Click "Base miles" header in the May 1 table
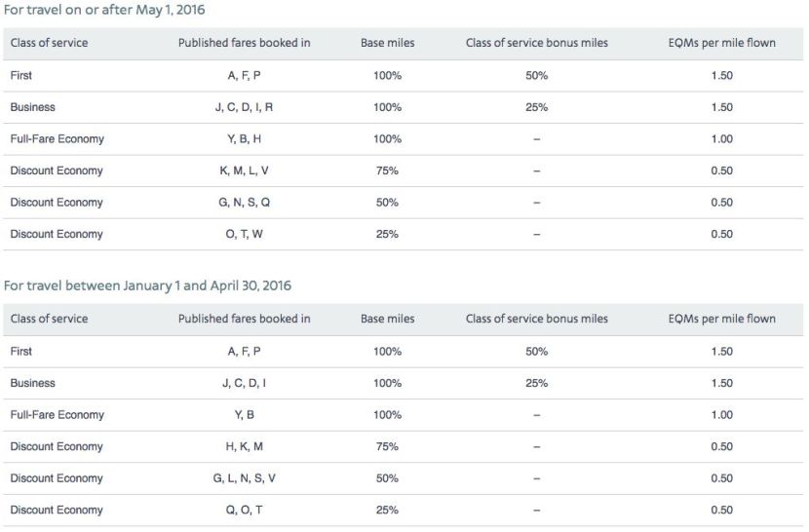Viewport: 809px width, 532px height. pyautogui.click(x=387, y=44)
